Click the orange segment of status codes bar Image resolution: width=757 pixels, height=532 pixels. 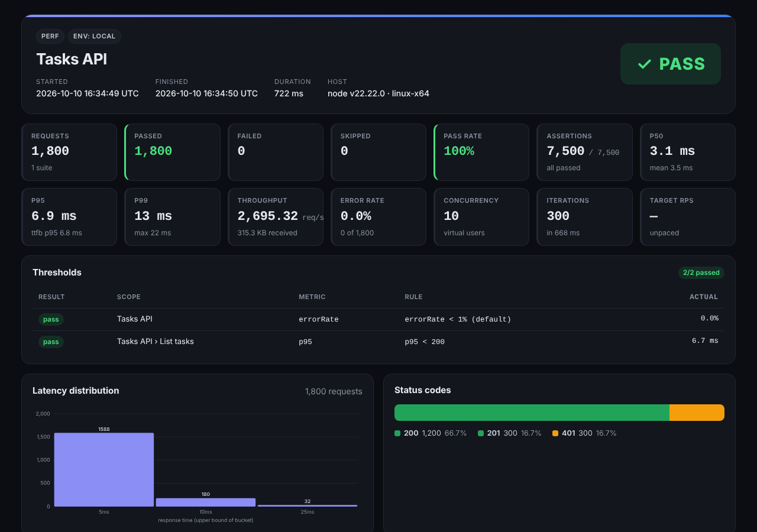(x=697, y=413)
